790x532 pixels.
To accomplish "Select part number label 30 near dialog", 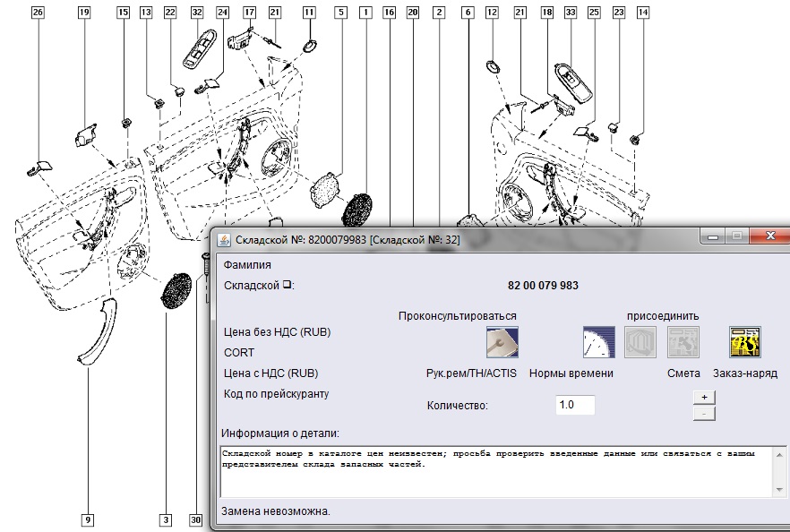I will pos(196,519).
